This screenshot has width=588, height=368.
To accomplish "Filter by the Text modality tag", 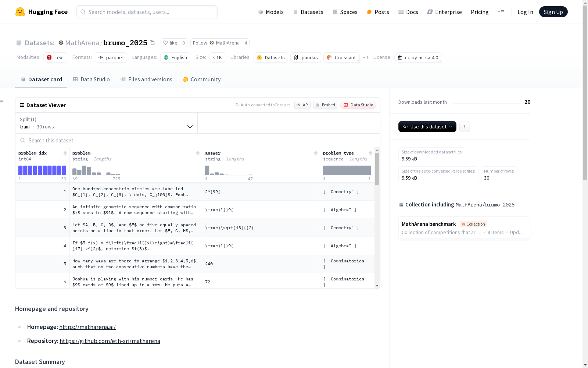I will tap(55, 57).
